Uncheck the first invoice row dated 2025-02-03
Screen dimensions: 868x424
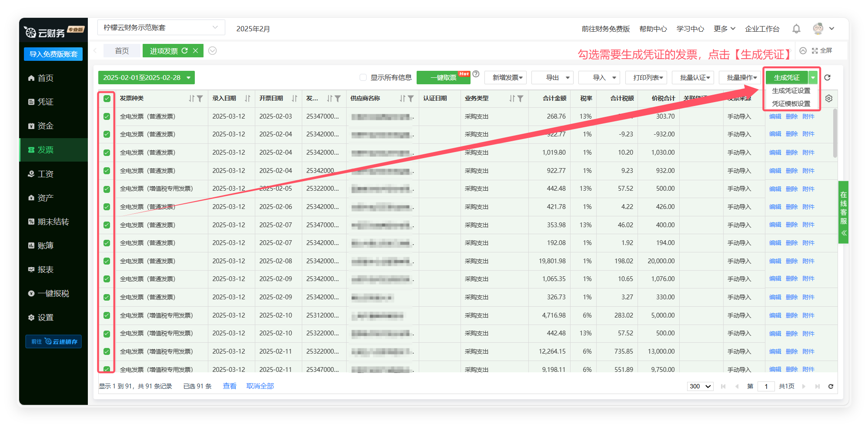click(107, 116)
